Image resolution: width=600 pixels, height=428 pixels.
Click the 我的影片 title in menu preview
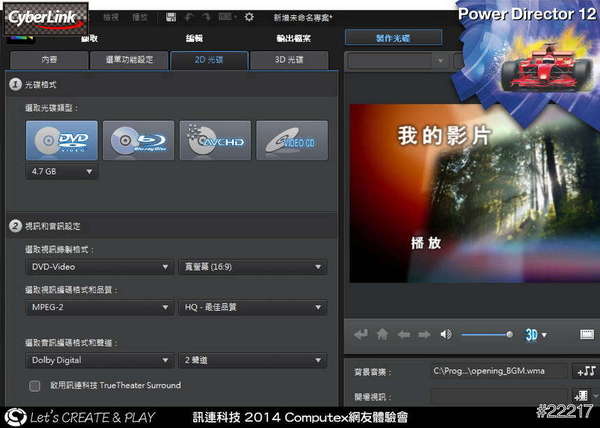pyautogui.click(x=444, y=135)
